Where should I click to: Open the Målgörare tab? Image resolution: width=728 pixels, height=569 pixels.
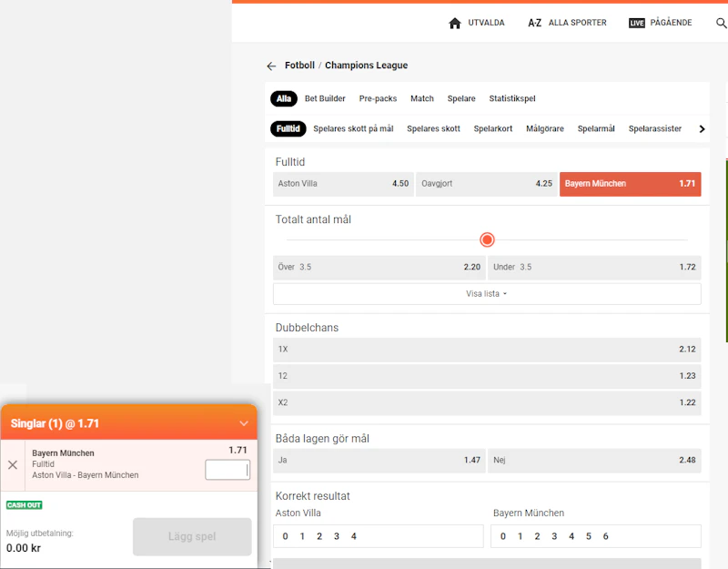(545, 129)
